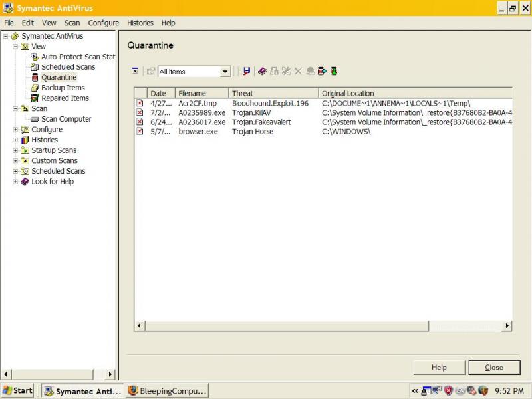Expand the Configure tree node
Viewport: 532px width, 399px height.
point(15,130)
